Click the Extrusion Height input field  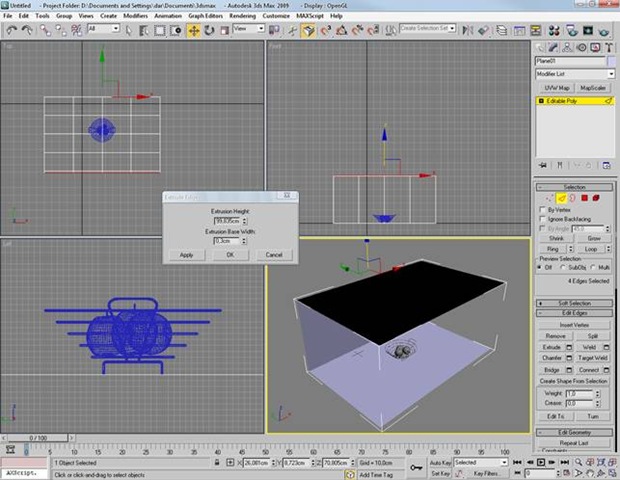(x=228, y=220)
